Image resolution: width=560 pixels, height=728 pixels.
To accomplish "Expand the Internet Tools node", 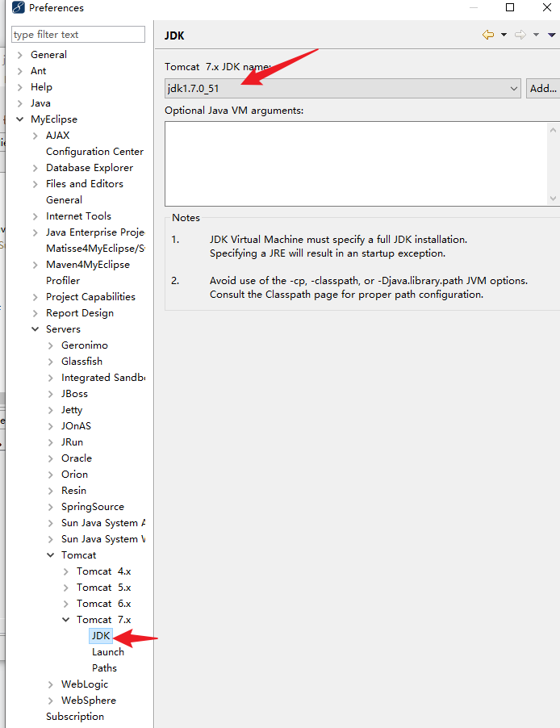I will [x=36, y=216].
